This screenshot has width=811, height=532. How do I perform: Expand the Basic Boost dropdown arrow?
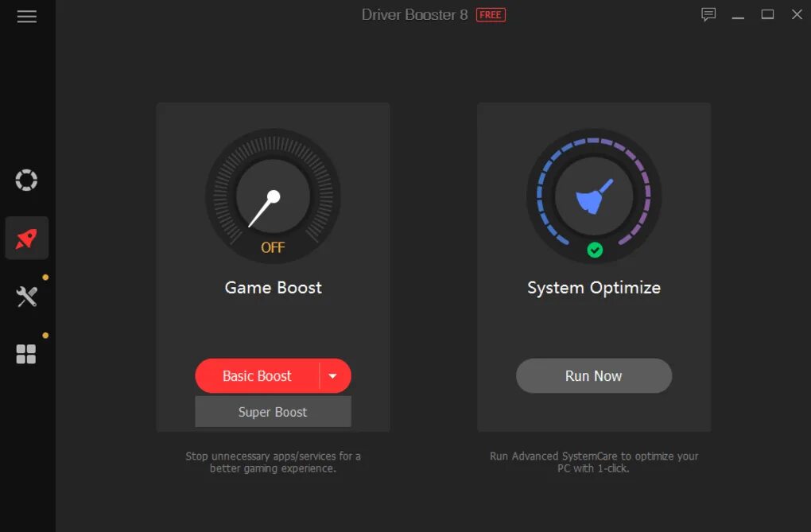[333, 376]
